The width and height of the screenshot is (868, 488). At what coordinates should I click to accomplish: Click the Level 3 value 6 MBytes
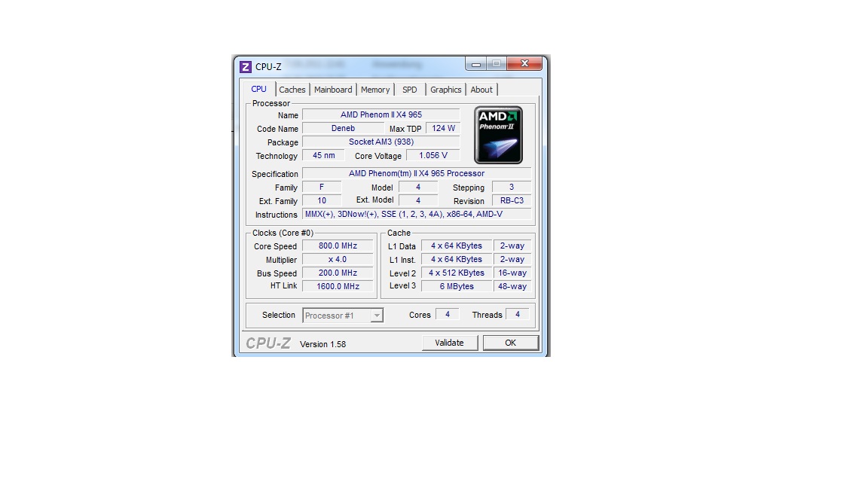pyautogui.click(x=457, y=286)
